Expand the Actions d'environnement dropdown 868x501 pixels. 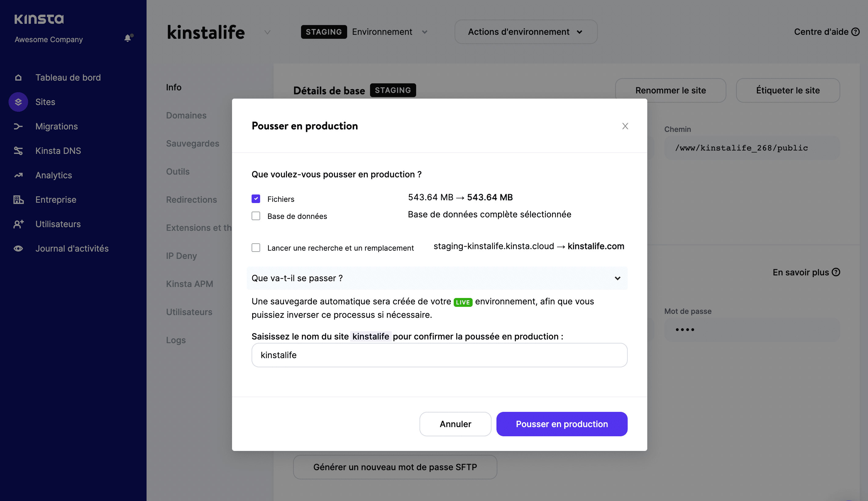525,32
